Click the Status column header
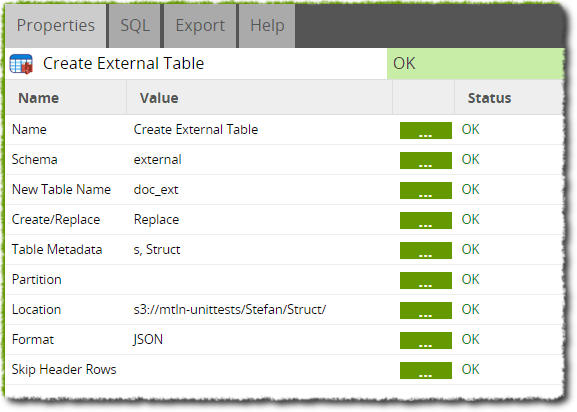 [x=489, y=98]
